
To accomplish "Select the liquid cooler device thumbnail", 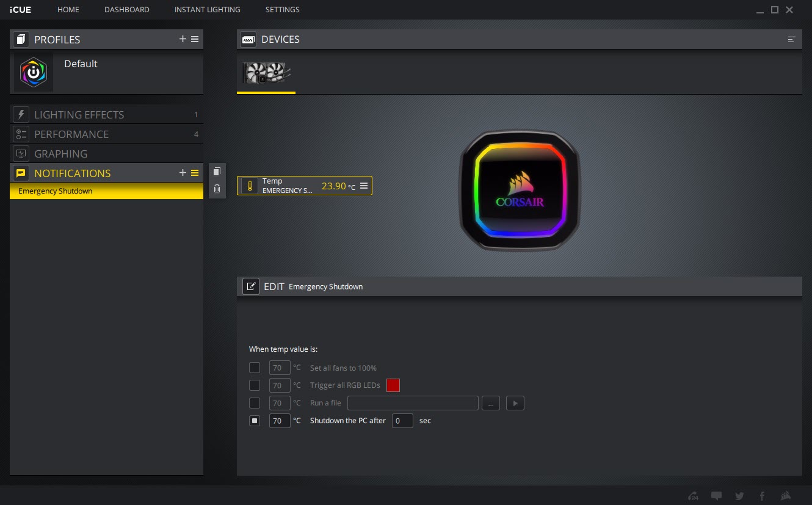I will pyautogui.click(x=266, y=73).
